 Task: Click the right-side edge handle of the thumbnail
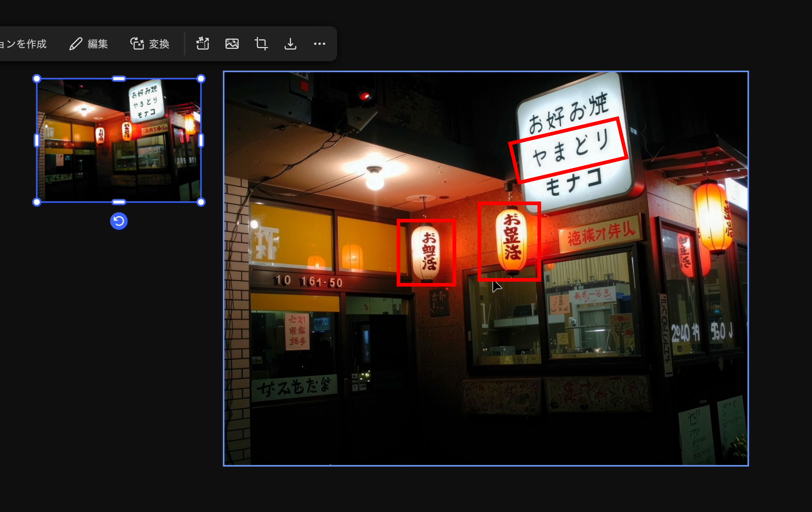(x=201, y=140)
